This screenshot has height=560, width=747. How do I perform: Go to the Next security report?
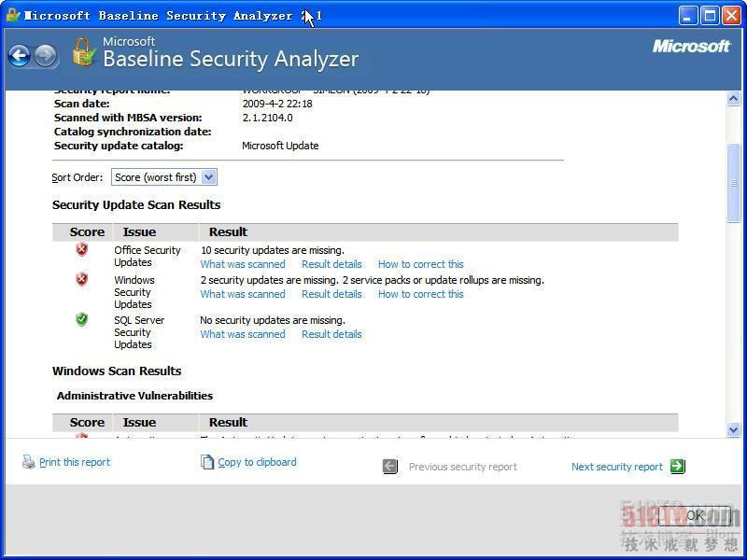pos(617,467)
